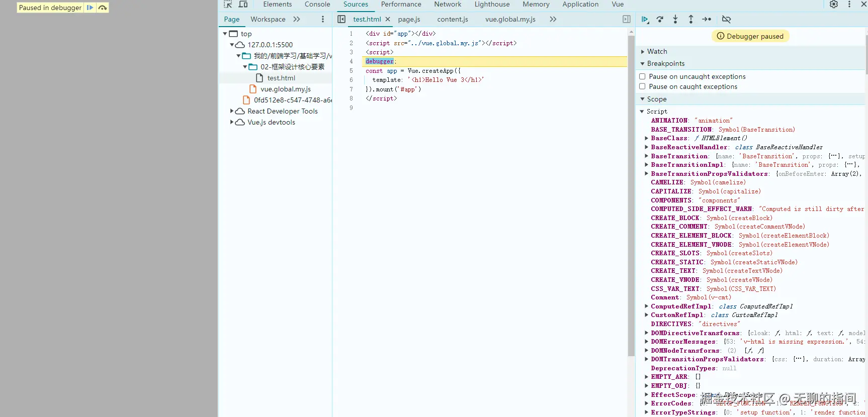Open the Lighthouse tab
This screenshot has height=417, width=868.
click(x=492, y=5)
